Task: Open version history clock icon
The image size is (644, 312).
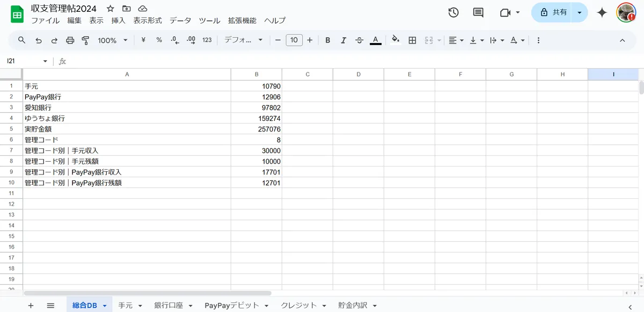Action: (x=453, y=12)
